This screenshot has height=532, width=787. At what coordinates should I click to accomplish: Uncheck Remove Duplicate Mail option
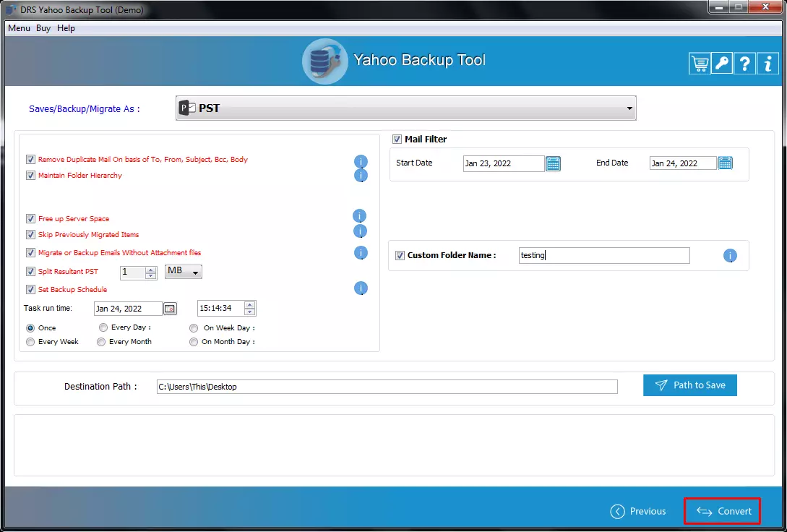tap(30, 160)
